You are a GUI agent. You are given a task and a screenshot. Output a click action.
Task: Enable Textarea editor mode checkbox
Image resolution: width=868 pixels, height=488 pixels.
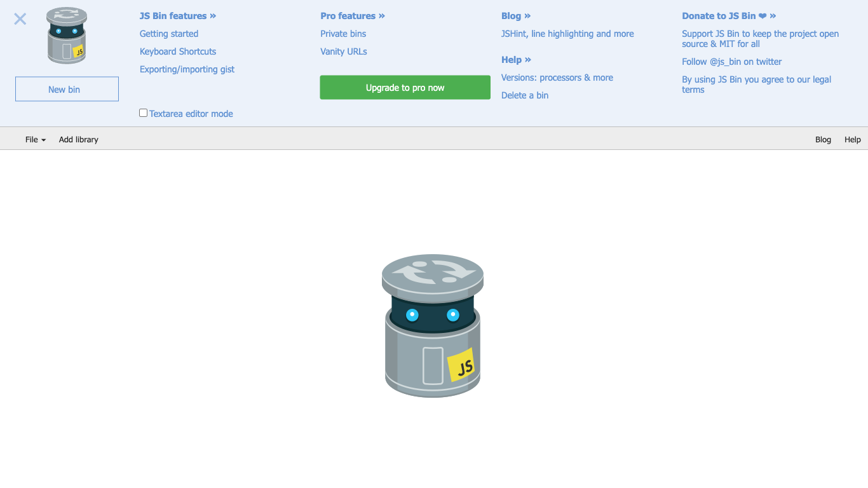[x=144, y=113]
